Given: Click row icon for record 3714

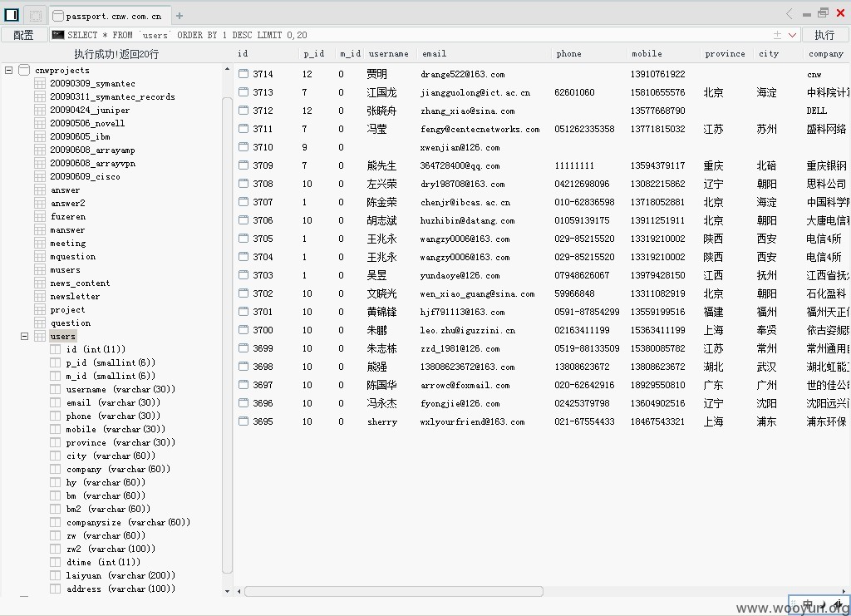Looking at the screenshot, I should point(243,73).
